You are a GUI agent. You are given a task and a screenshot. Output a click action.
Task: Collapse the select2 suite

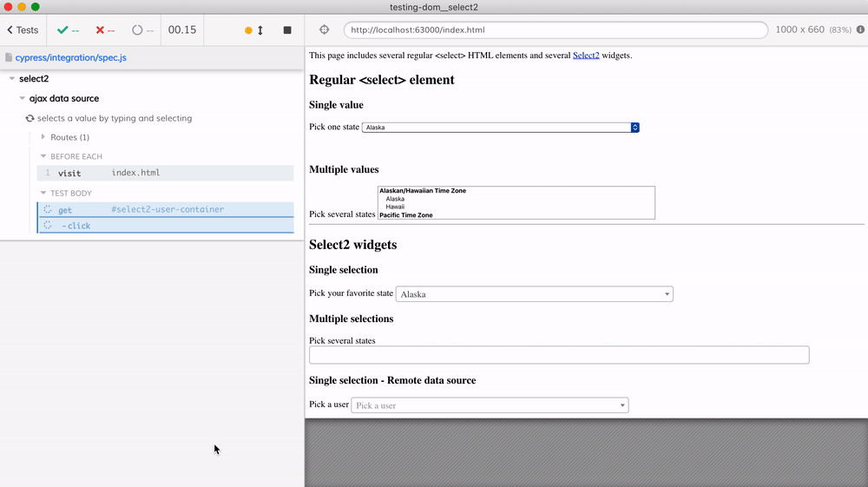12,79
